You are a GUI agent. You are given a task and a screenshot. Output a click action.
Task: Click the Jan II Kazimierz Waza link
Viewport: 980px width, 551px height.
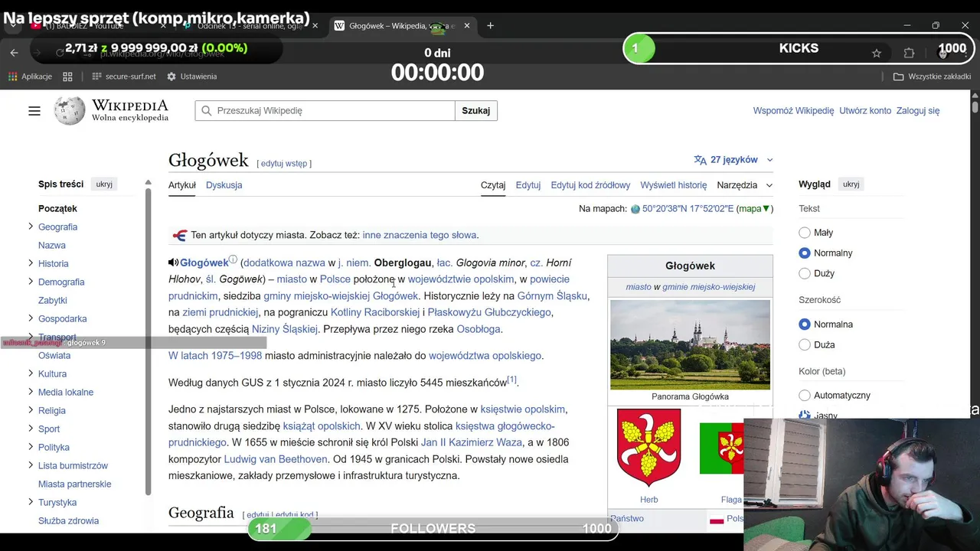pyautogui.click(x=472, y=442)
